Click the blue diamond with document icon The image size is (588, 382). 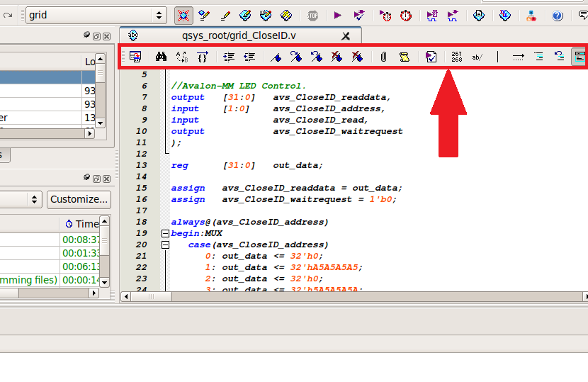click(478, 16)
